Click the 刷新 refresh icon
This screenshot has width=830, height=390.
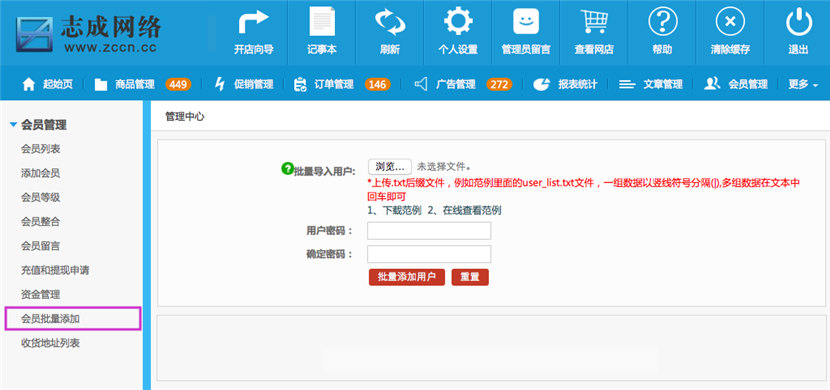click(x=390, y=22)
